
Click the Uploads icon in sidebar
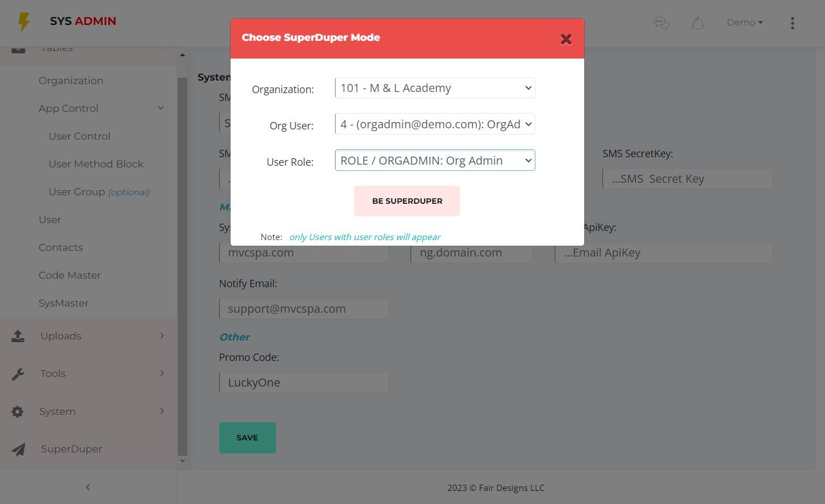(18, 336)
